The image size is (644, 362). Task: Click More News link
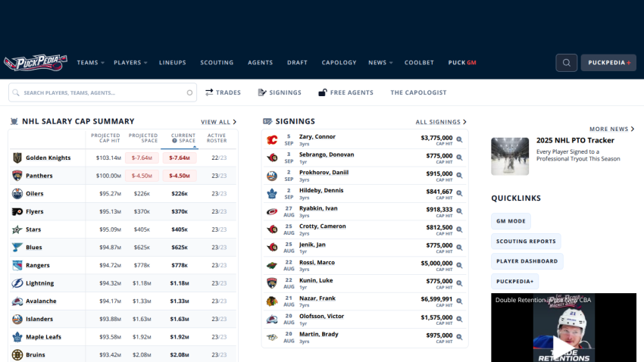[x=612, y=129]
